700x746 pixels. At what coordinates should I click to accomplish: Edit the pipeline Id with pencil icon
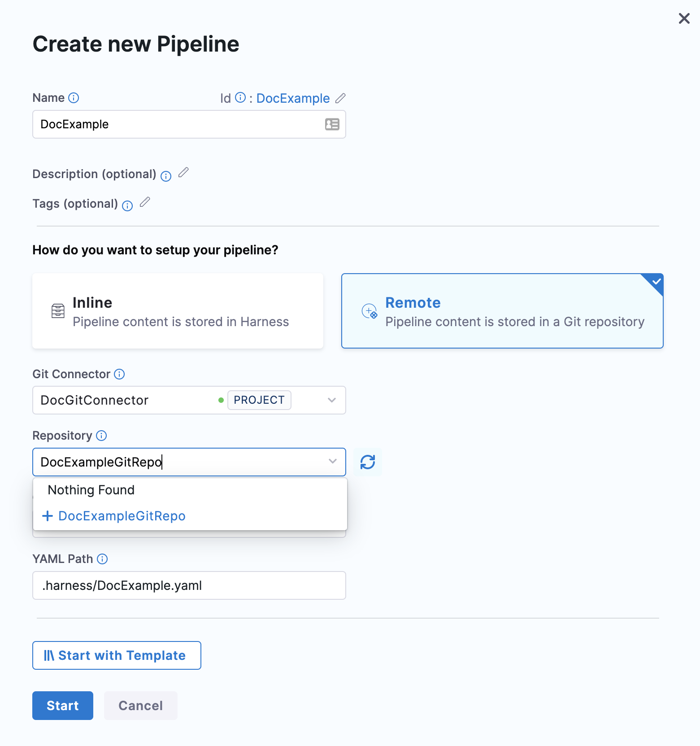click(x=341, y=98)
